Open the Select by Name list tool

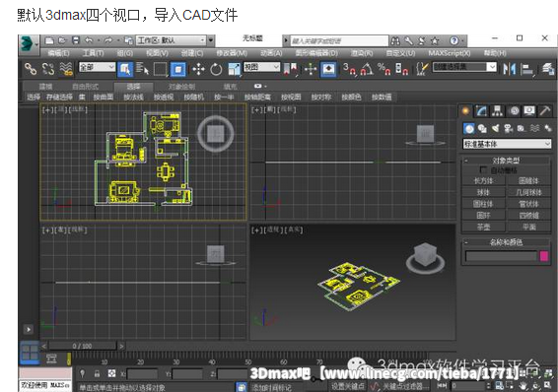(142, 69)
